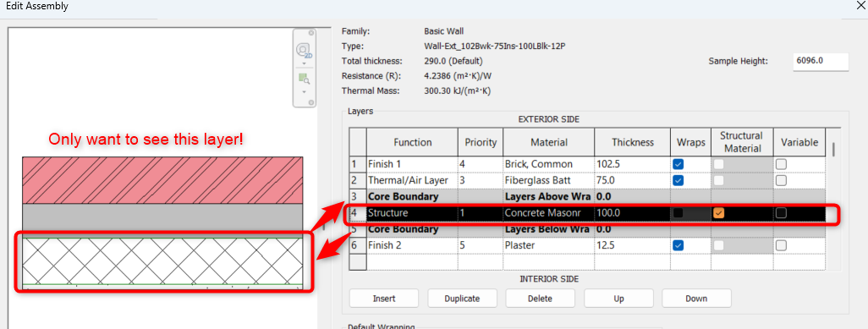Expand the arrow below 2D steering wheel

point(304,63)
